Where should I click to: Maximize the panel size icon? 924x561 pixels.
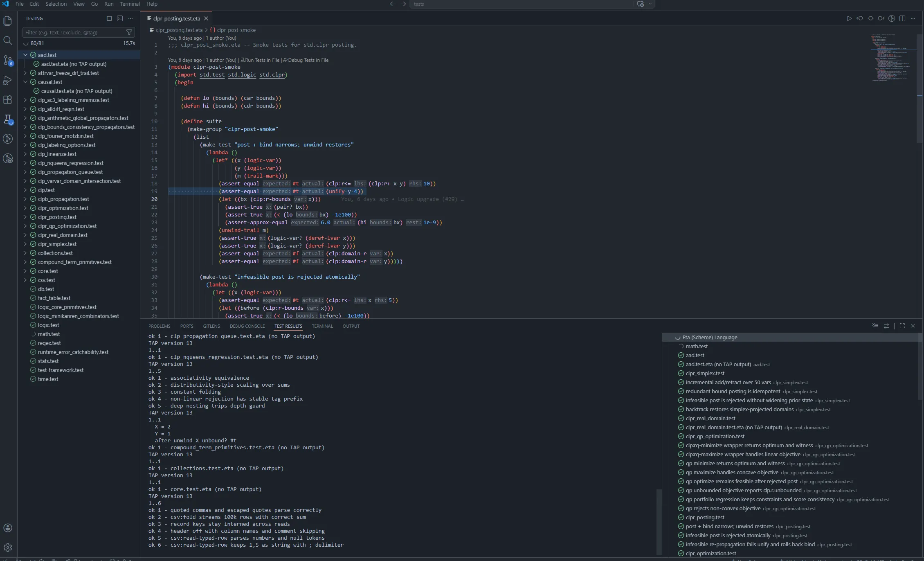902,326
